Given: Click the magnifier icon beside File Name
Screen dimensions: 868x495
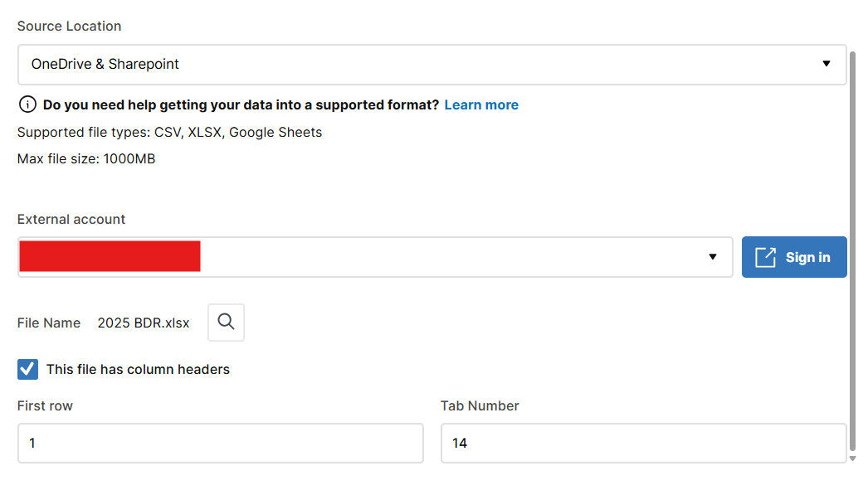Looking at the screenshot, I should (x=226, y=322).
